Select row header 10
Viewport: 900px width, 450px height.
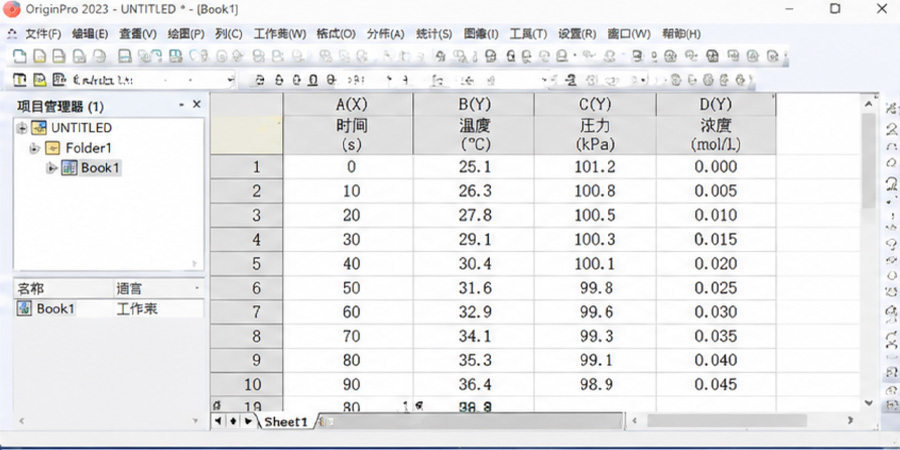pyautogui.click(x=247, y=384)
